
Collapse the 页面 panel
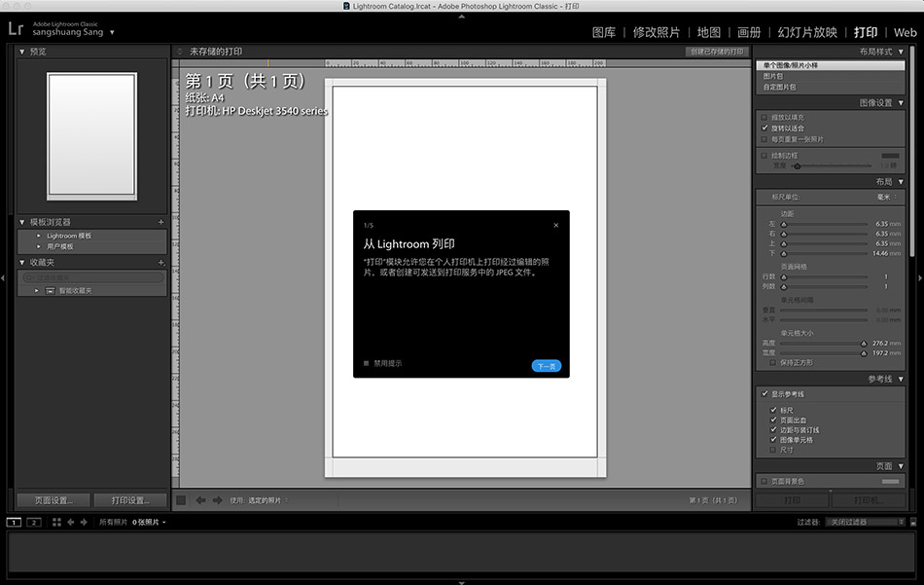coord(901,466)
